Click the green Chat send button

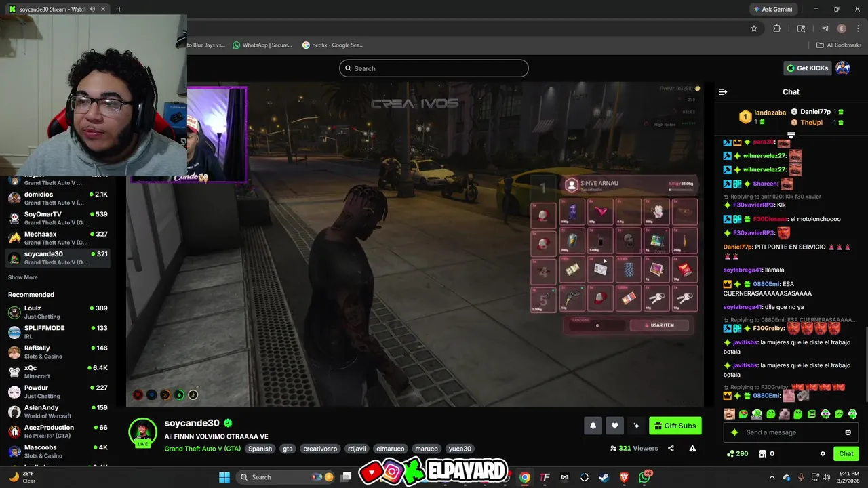(x=846, y=453)
